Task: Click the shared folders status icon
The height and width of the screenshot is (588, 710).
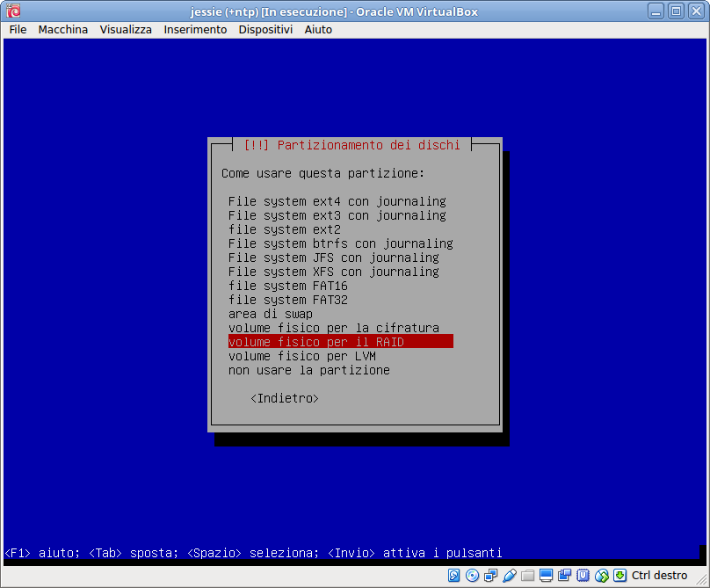Action: tap(527, 576)
